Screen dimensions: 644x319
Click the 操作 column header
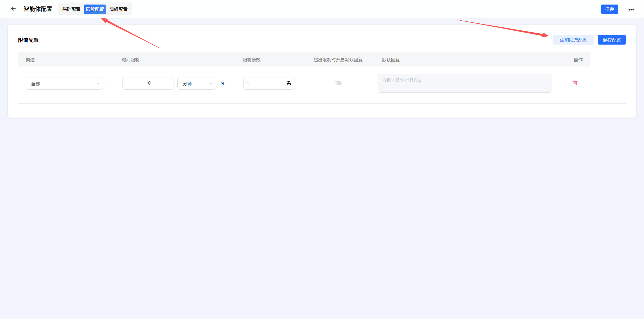coord(578,60)
